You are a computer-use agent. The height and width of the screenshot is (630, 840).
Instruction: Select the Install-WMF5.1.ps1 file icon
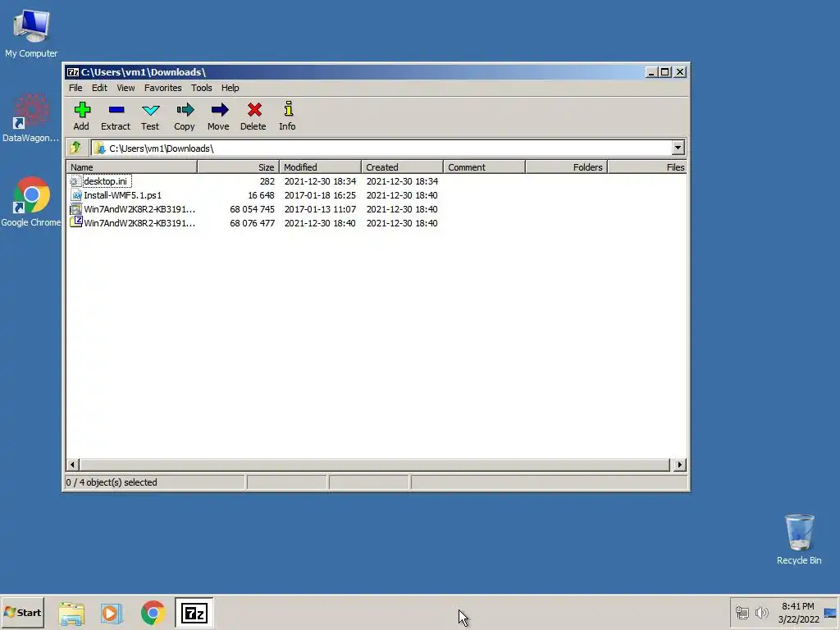pos(75,195)
